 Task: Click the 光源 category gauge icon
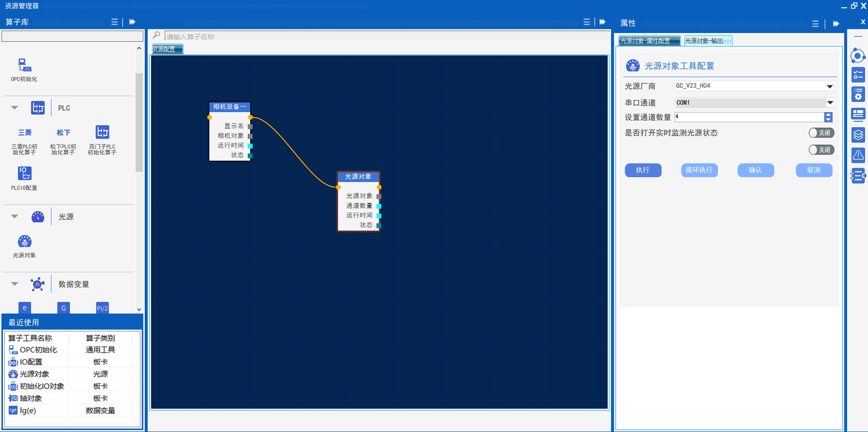[38, 216]
